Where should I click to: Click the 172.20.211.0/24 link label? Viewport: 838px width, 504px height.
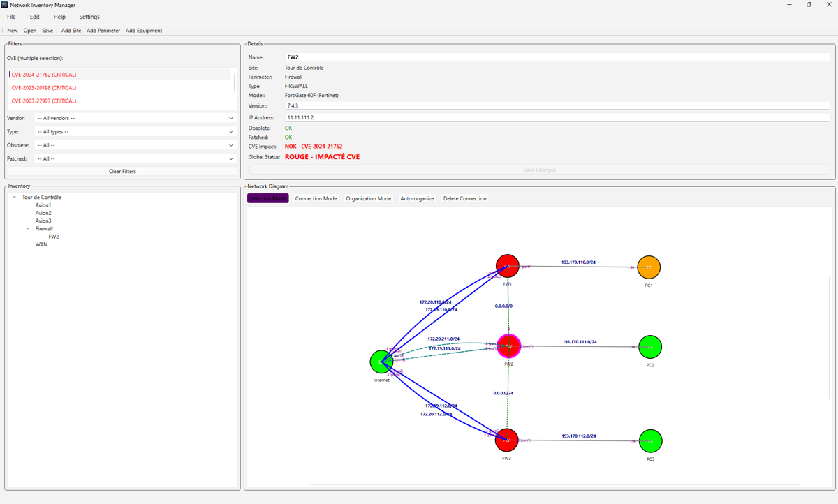[443, 339]
